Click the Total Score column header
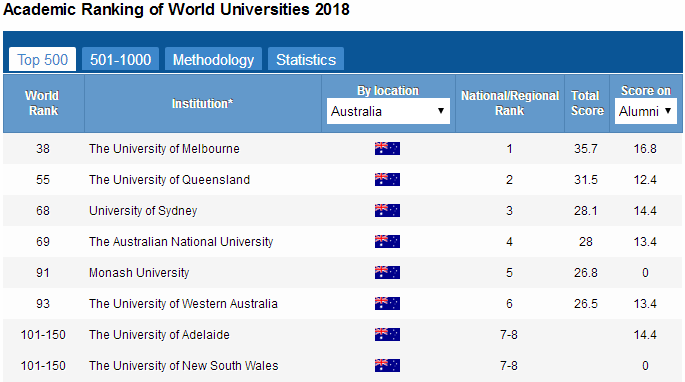This screenshot has width=685, height=382. pos(587,103)
